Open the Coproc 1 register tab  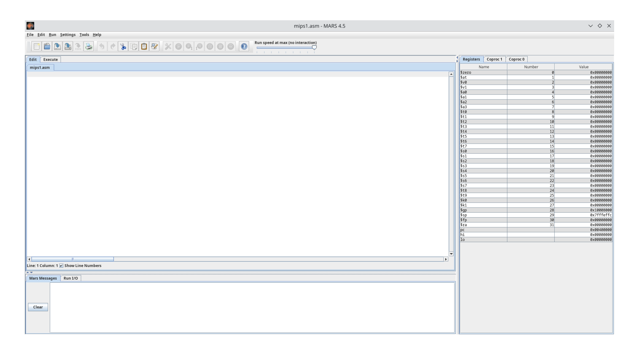coord(494,59)
